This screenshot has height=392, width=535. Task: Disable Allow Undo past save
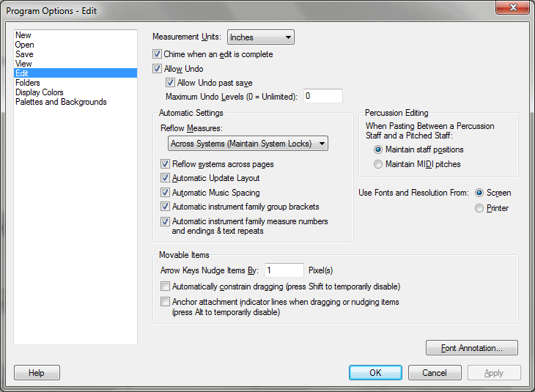click(x=170, y=83)
